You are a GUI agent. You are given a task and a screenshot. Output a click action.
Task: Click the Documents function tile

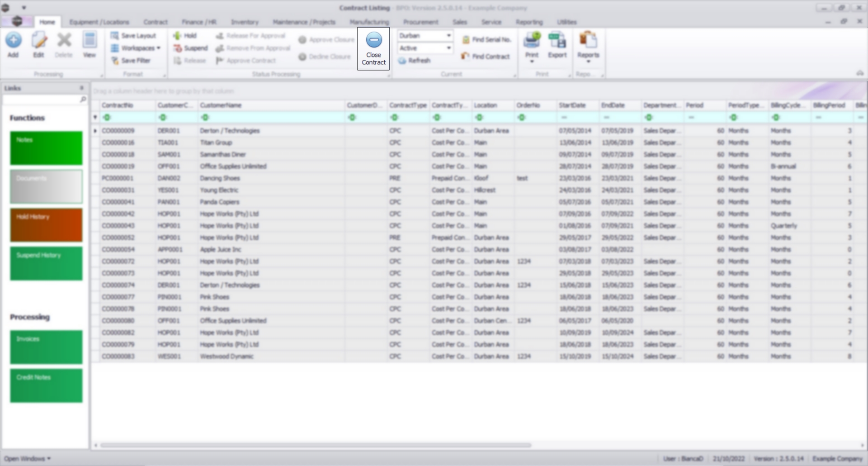click(46, 186)
